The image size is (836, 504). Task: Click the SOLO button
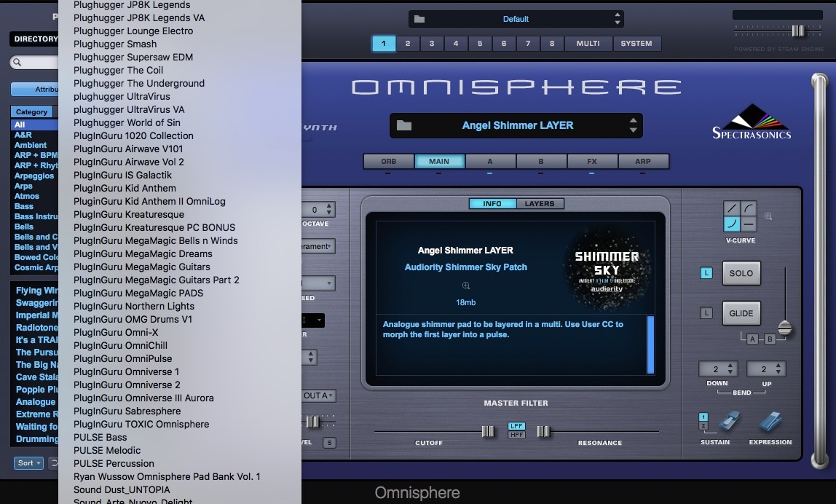741,273
